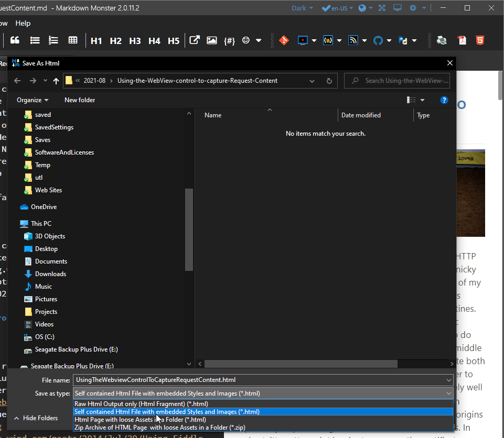Insert a block quote from toolbar
The height and width of the screenshot is (438, 504).
15,40
